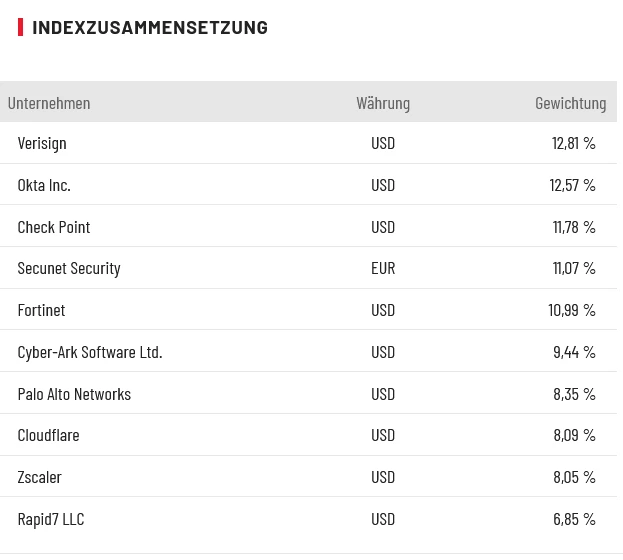This screenshot has height=560, width=623.
Task: Click Palo Alto Networks company name
Action: [x=74, y=394]
